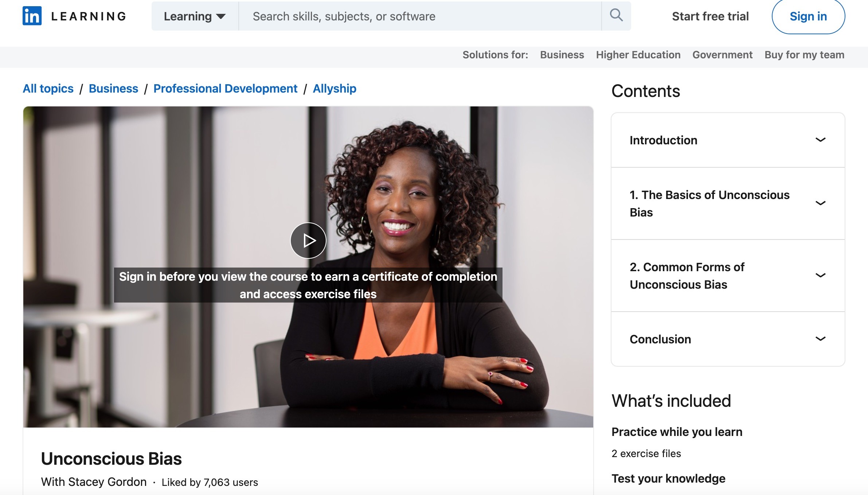Open Buy for my team link
Viewport: 868px width, 495px height.
(804, 55)
